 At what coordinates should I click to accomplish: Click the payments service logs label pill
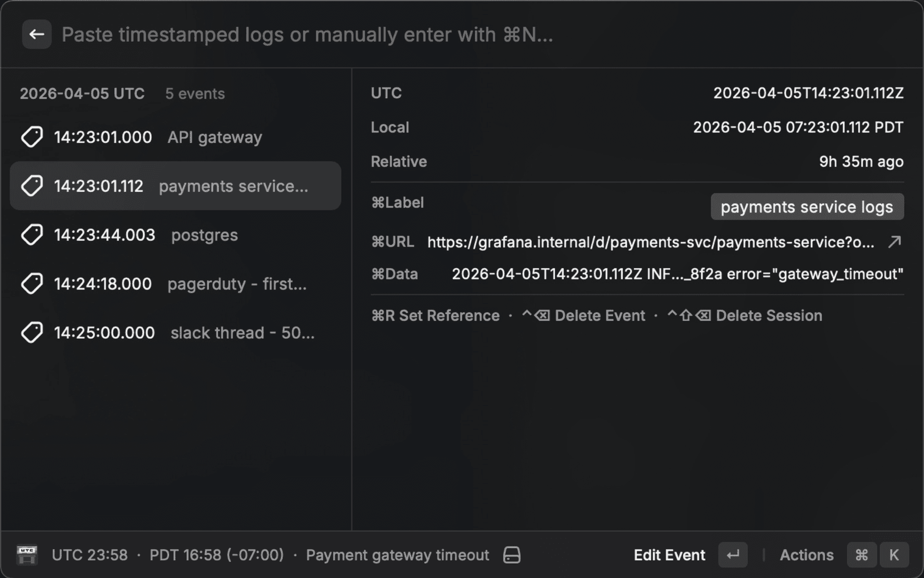pos(807,207)
